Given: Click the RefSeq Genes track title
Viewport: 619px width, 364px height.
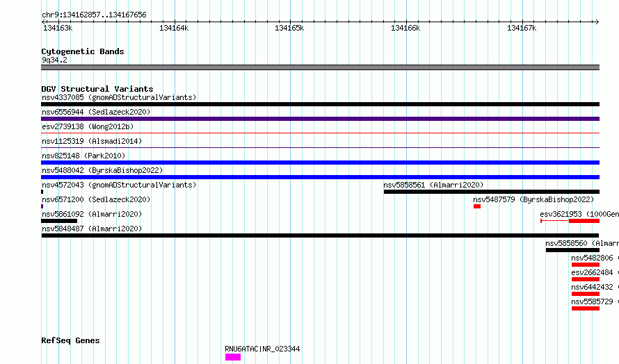Looking at the screenshot, I should pyautogui.click(x=70, y=340).
